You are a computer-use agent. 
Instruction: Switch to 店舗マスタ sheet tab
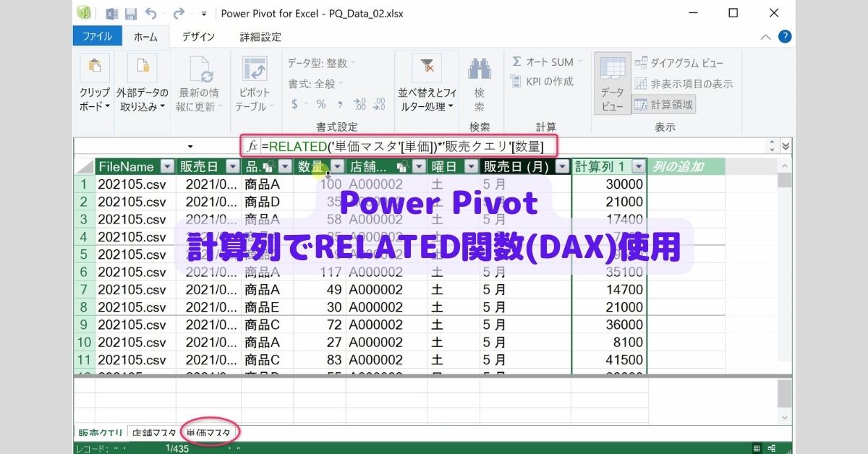point(153,433)
